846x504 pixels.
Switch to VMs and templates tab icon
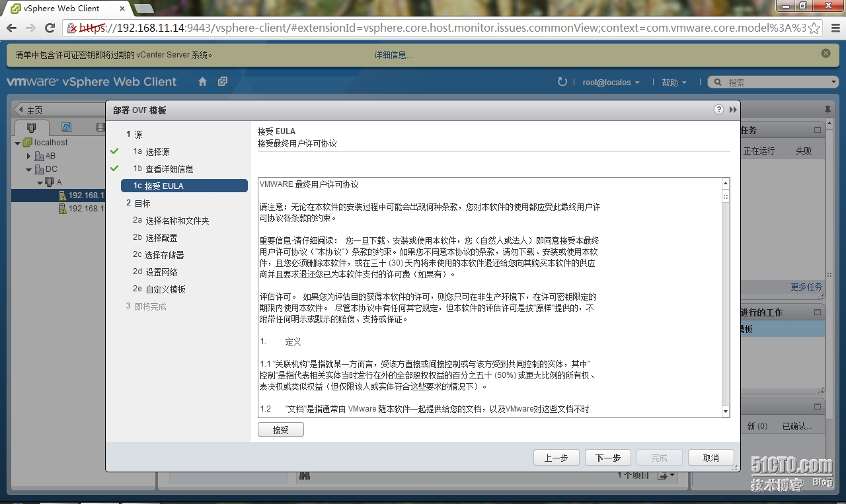pyautogui.click(x=66, y=127)
